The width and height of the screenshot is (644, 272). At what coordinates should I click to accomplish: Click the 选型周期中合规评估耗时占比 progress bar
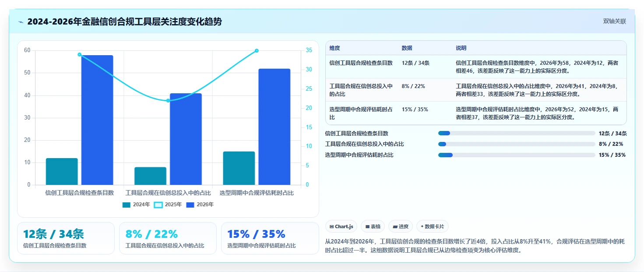[x=517, y=155]
